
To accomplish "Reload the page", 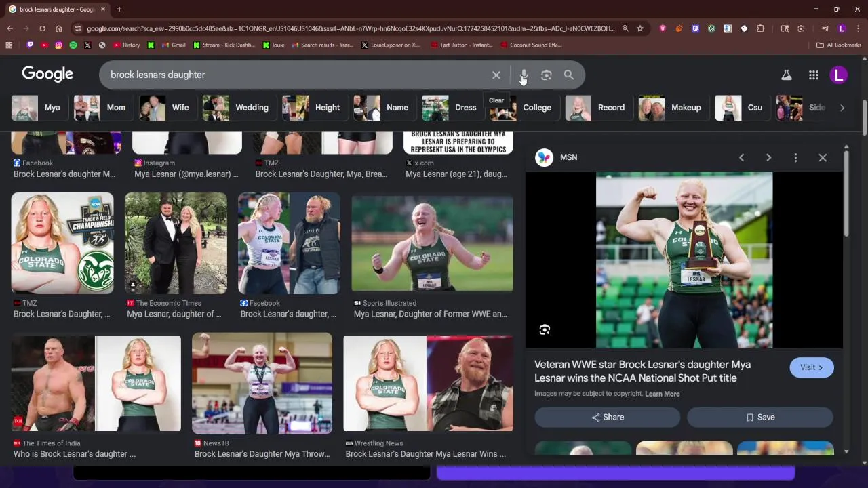I will point(42,28).
